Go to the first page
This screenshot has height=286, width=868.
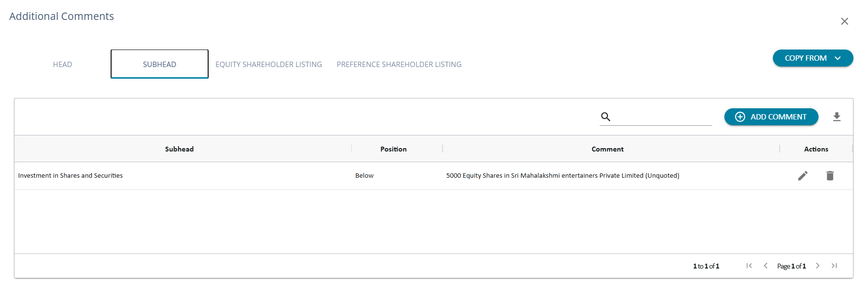click(x=749, y=266)
